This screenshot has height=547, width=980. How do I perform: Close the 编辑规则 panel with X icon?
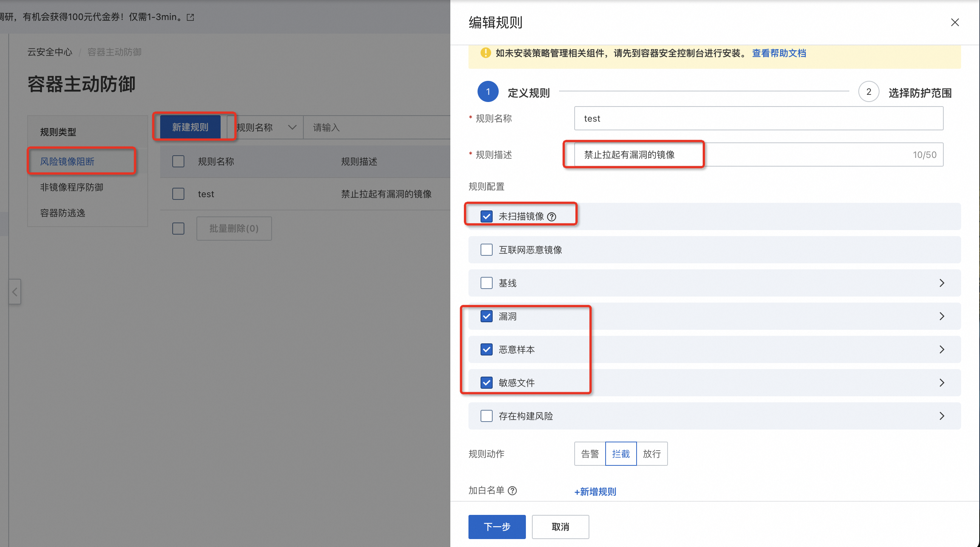(x=955, y=22)
